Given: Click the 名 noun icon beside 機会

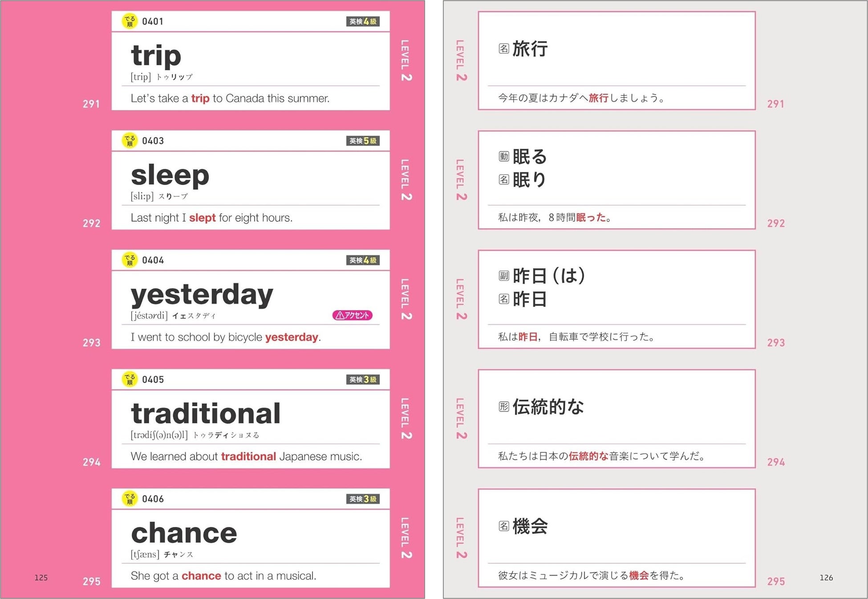Looking at the screenshot, I should coord(503,526).
